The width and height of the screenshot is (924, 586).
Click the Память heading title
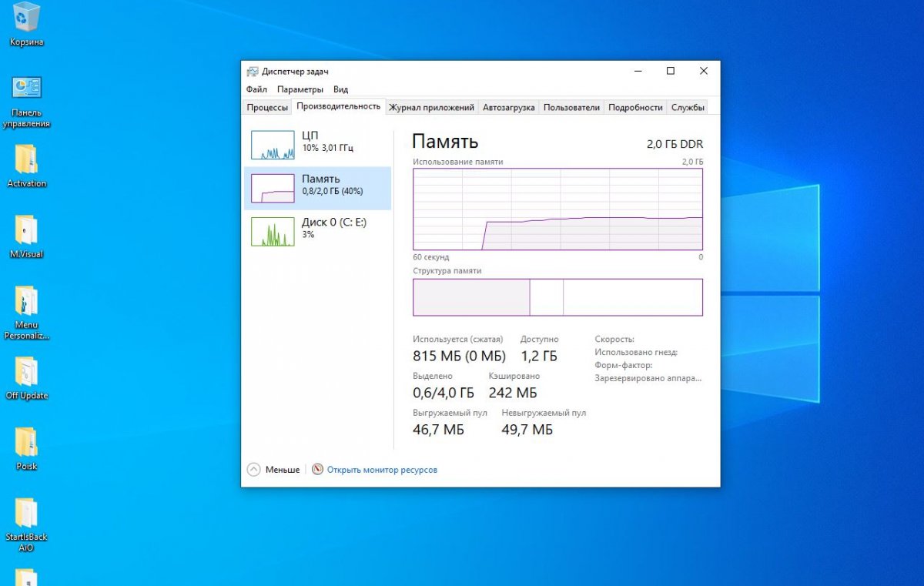coord(445,141)
